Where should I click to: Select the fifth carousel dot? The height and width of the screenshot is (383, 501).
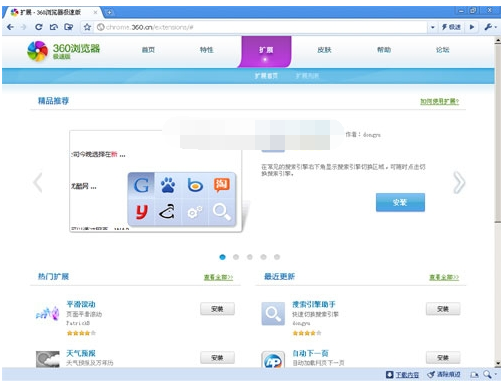pos(277,257)
